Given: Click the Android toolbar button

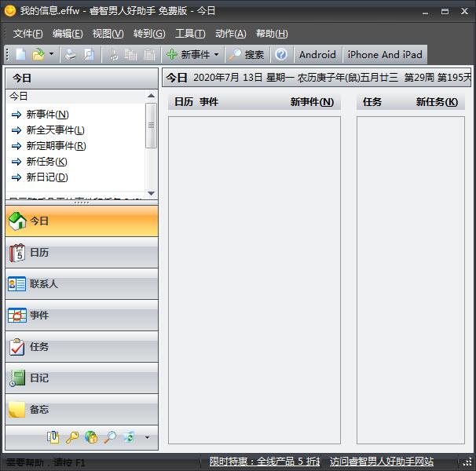Looking at the screenshot, I should click(317, 55).
